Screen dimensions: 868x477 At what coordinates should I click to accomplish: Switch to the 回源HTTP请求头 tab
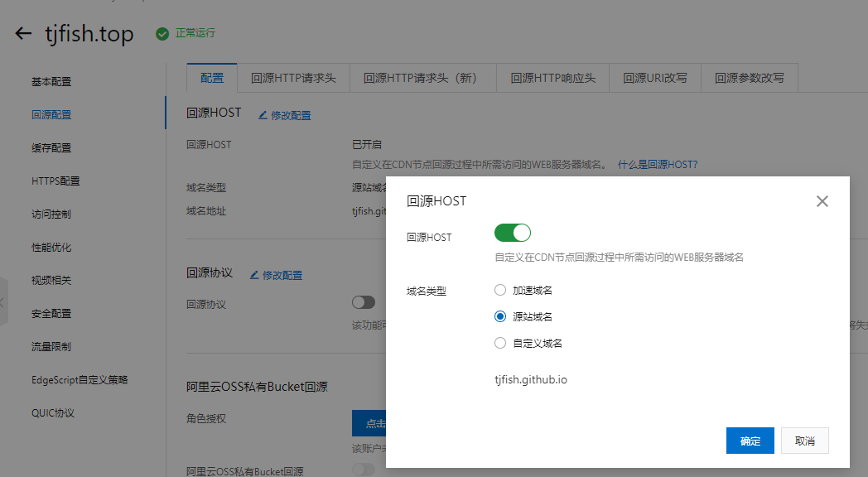point(293,78)
